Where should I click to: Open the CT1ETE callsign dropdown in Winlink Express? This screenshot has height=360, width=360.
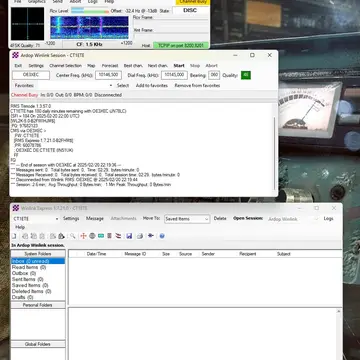coord(57,219)
